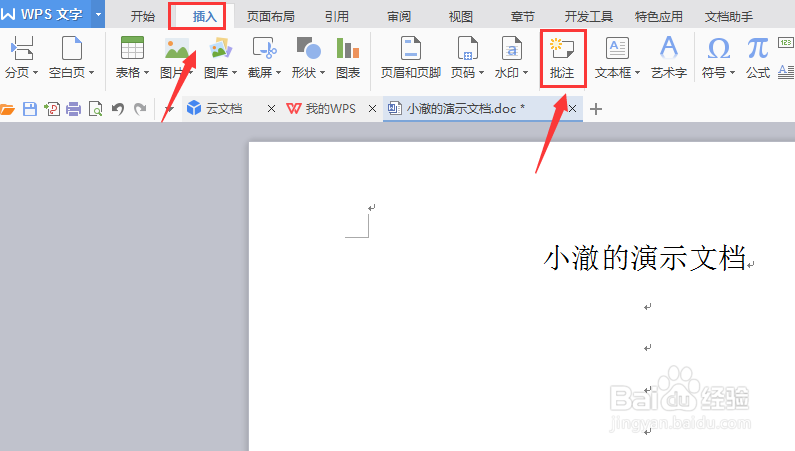Close the 小澈的演示文档.doc tab
Image resolution: width=795 pixels, height=451 pixels.
click(x=572, y=108)
